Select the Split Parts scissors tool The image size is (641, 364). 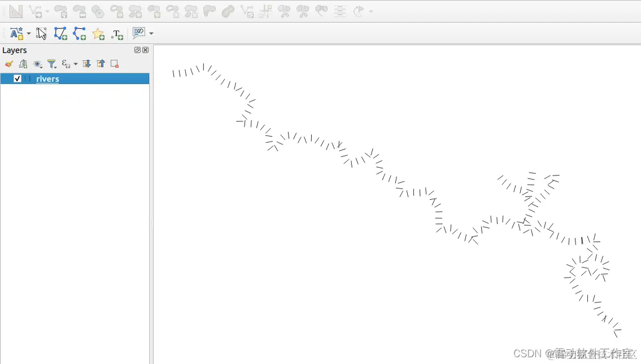[303, 11]
